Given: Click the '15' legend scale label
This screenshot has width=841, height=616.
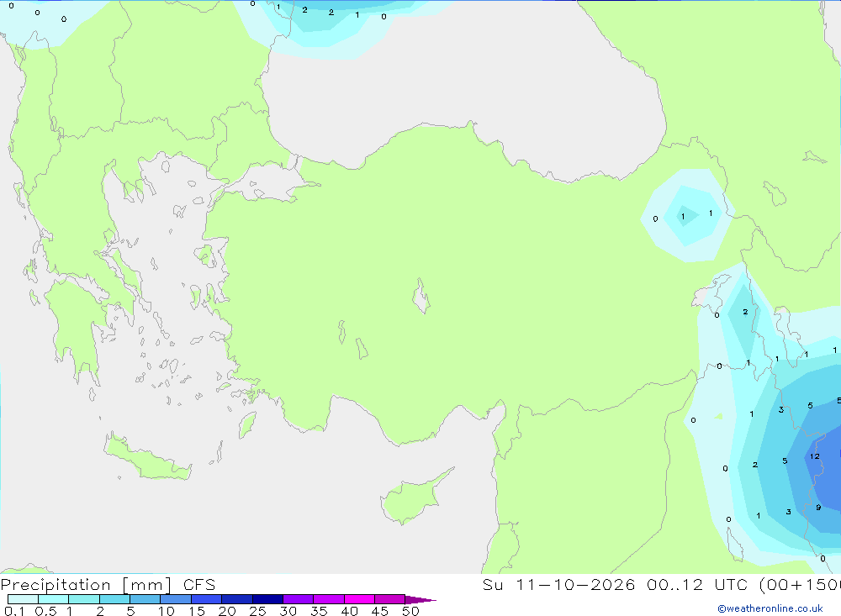Looking at the screenshot, I should click(x=197, y=611).
